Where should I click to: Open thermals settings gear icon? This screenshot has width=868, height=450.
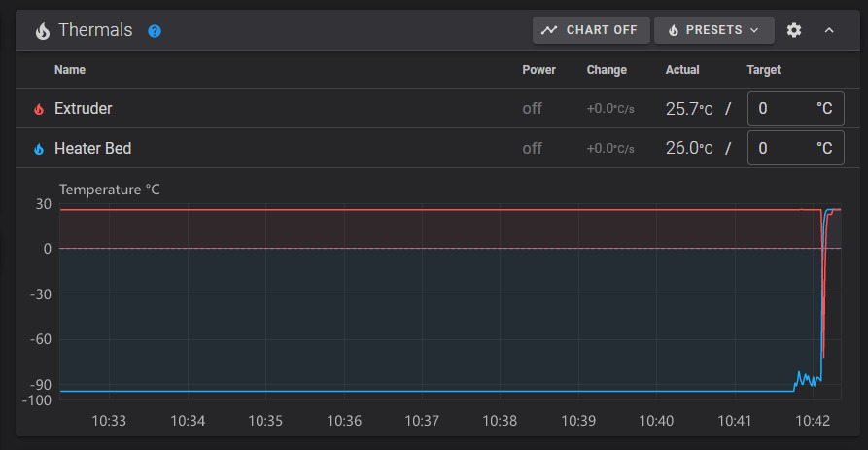click(x=794, y=30)
